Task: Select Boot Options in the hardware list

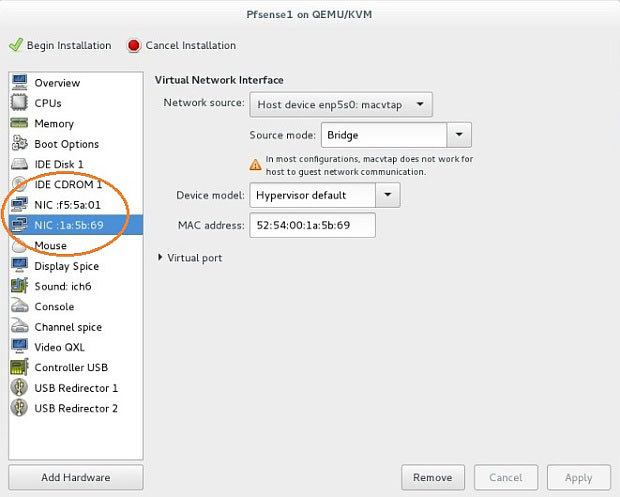Action: click(x=66, y=144)
